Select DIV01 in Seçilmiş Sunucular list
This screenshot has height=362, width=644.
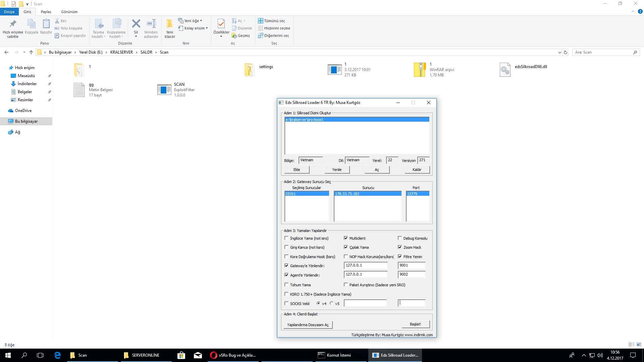click(307, 194)
